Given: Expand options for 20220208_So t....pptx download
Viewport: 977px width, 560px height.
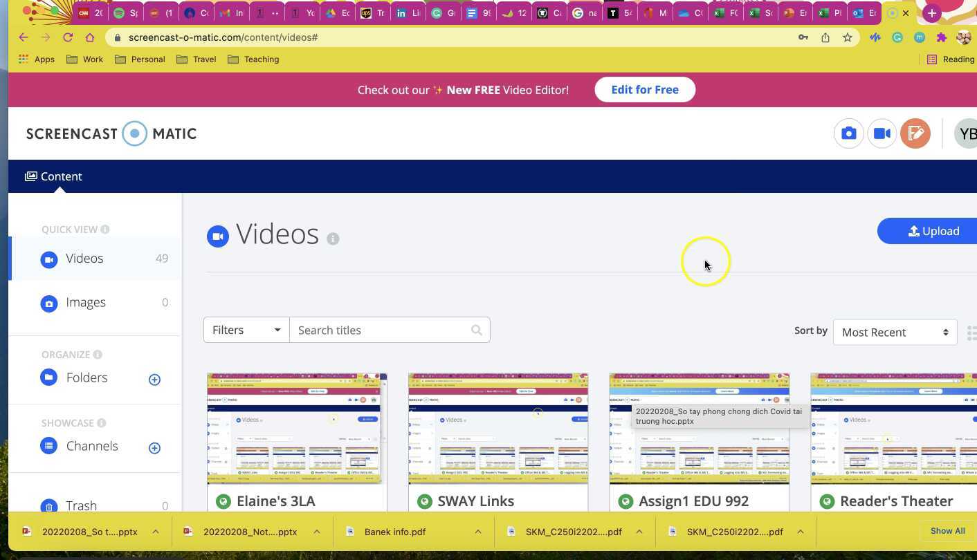Looking at the screenshot, I should click(x=156, y=532).
